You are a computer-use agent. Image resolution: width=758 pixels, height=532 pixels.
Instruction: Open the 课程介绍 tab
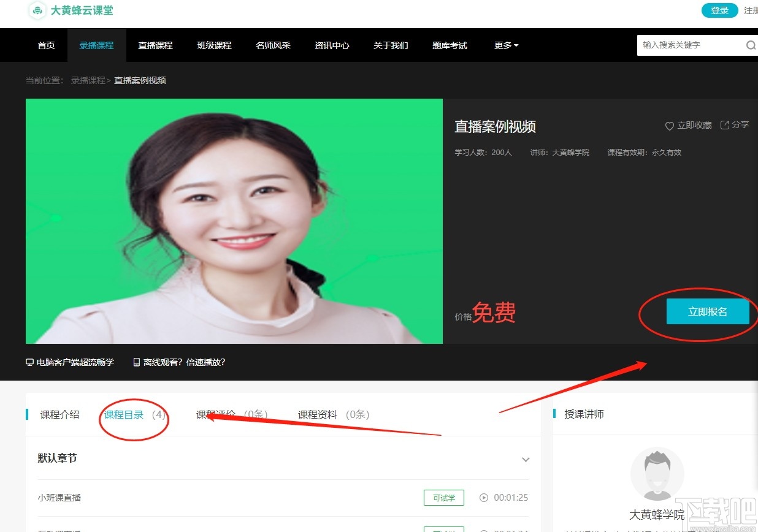coord(60,414)
